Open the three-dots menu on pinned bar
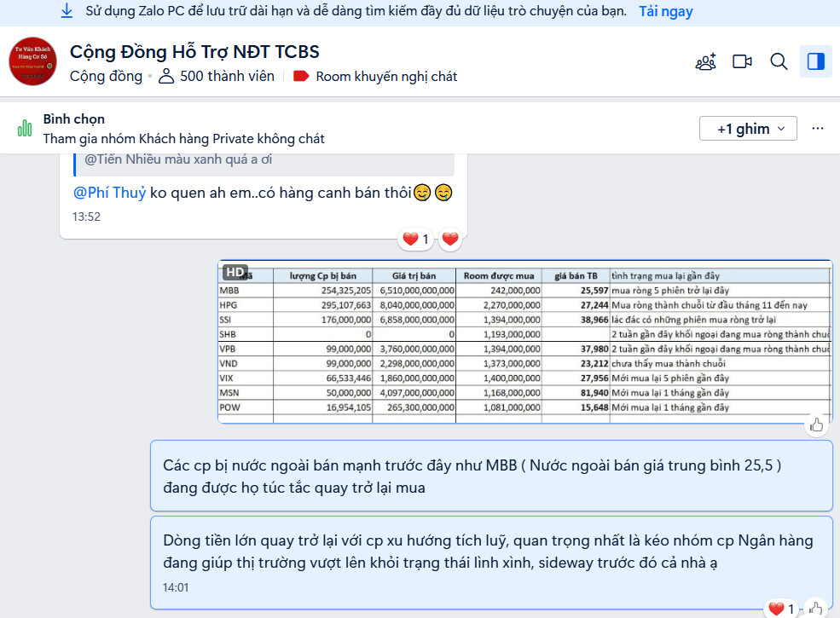This screenshot has width=840, height=618. coord(817,129)
